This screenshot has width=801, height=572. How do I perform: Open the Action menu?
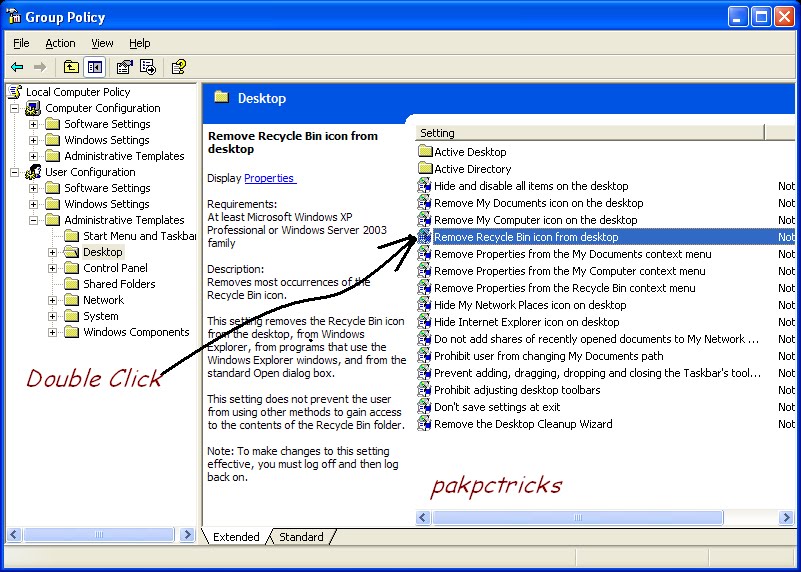(60, 43)
